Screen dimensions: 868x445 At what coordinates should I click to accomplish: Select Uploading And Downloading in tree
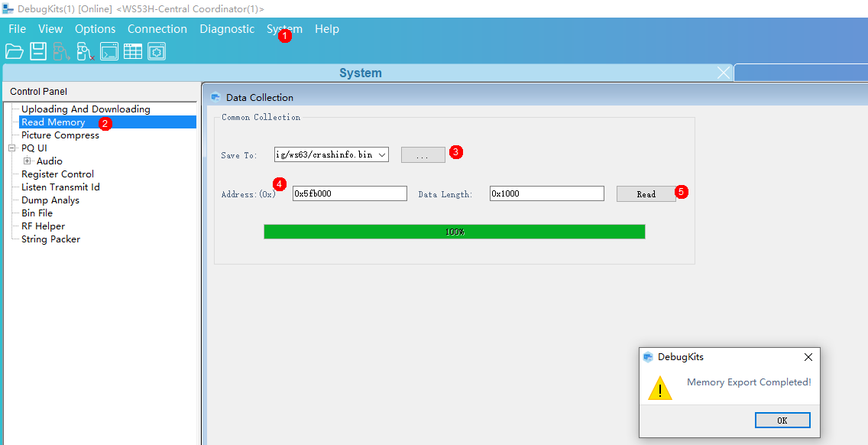click(x=86, y=109)
